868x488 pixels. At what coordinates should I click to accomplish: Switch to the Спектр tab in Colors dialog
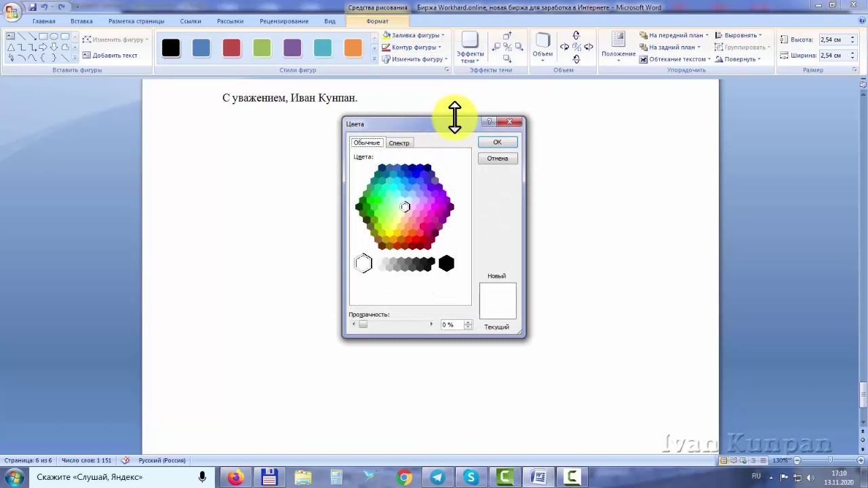(x=399, y=143)
